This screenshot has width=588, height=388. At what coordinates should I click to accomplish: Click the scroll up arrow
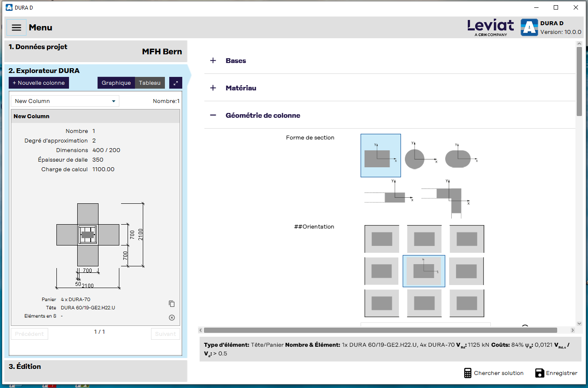point(579,43)
